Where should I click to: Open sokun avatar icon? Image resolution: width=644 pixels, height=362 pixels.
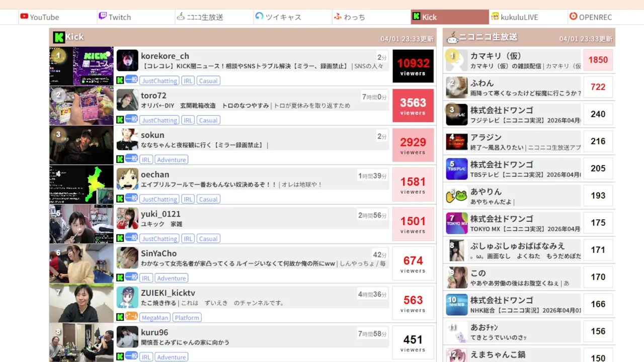coord(127,139)
